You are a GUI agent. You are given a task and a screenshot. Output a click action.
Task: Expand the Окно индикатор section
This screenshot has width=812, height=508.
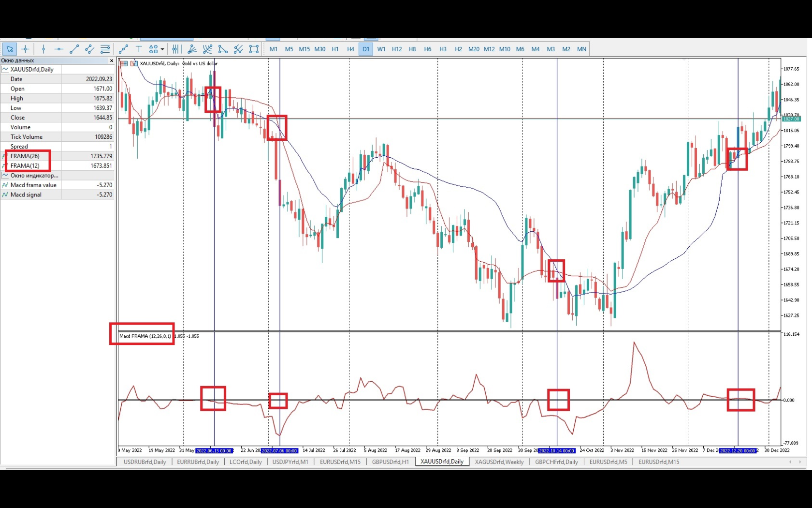tap(4, 175)
